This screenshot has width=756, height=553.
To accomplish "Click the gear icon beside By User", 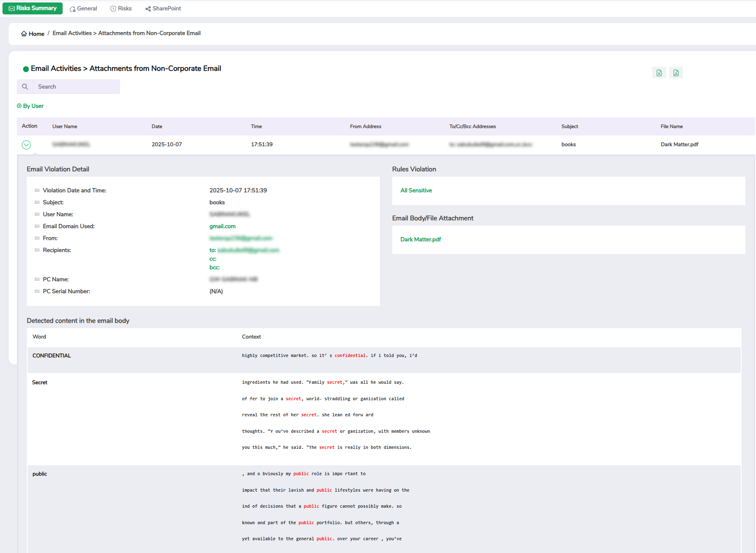I will pos(19,106).
